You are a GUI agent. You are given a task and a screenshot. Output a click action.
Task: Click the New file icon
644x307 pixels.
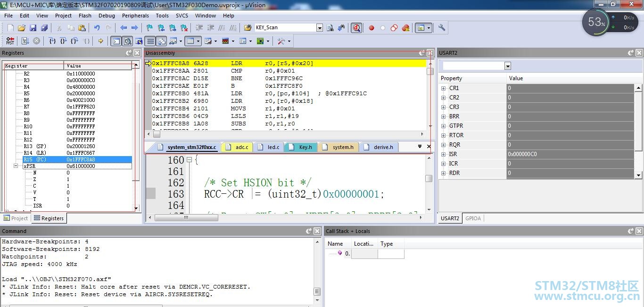pyautogui.click(x=10, y=28)
